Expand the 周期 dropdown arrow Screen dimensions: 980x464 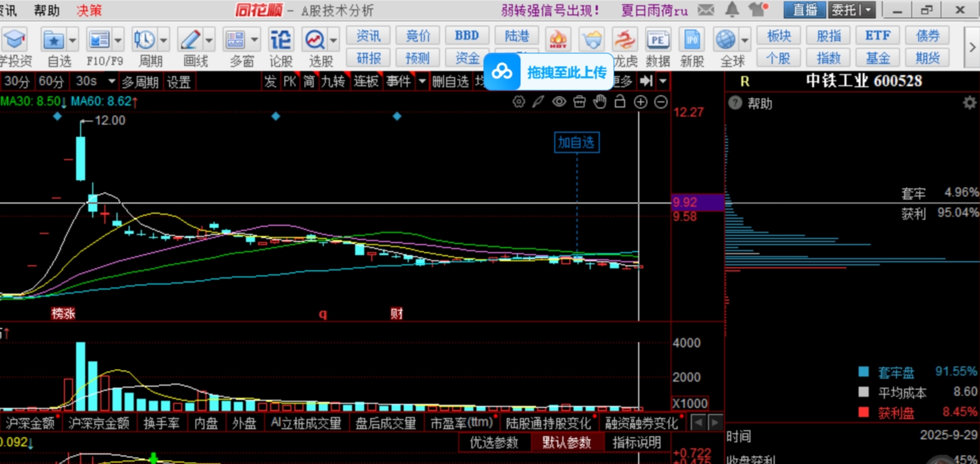click(x=163, y=40)
